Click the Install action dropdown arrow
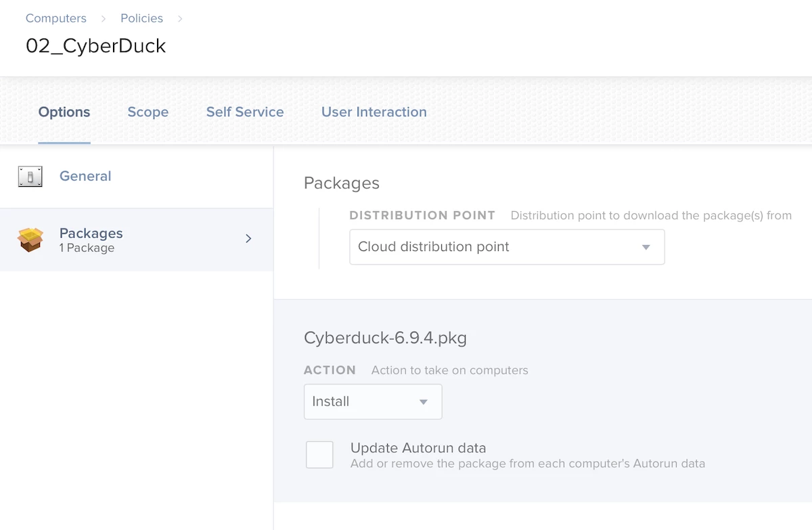Image resolution: width=812 pixels, height=530 pixels. 424,402
